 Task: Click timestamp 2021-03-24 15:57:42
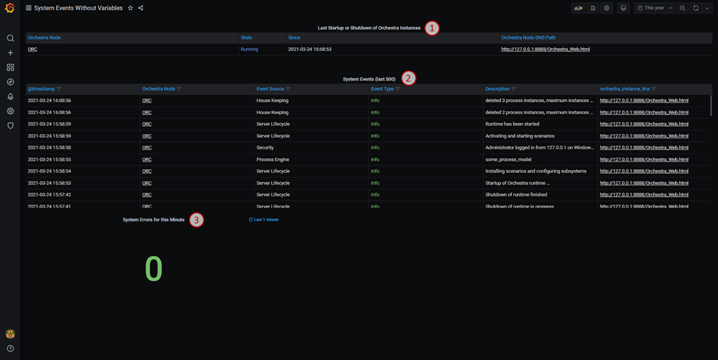(x=49, y=195)
